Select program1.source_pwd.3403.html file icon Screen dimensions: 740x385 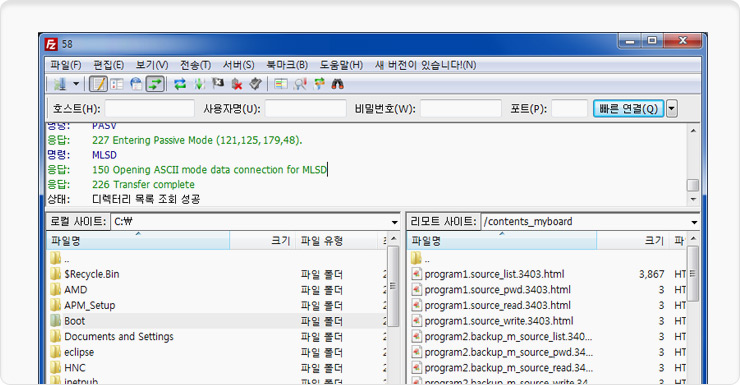416,289
